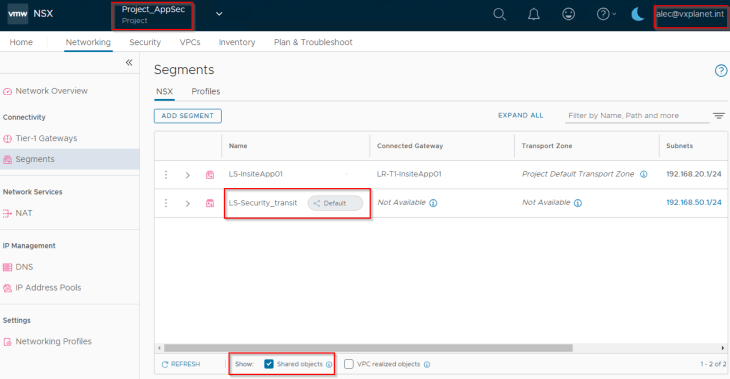Open the search magnifier in the header
Image resolution: width=730 pixels, height=379 pixels.
[x=499, y=14]
